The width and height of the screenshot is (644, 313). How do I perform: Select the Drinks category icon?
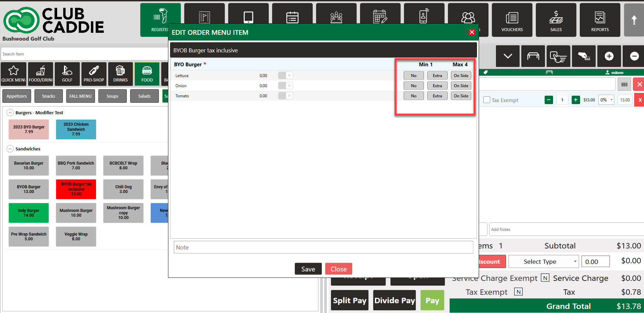[x=120, y=74]
